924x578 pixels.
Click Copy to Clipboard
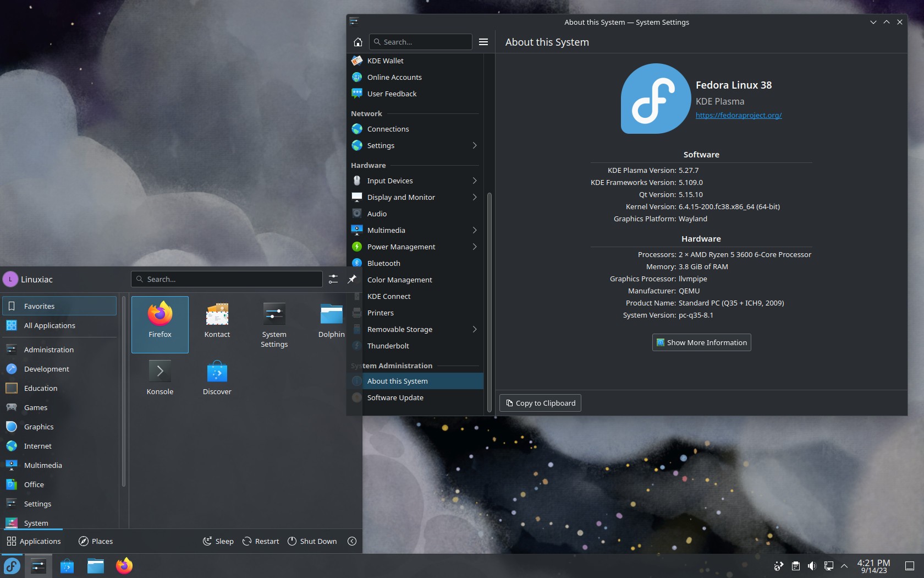click(540, 403)
